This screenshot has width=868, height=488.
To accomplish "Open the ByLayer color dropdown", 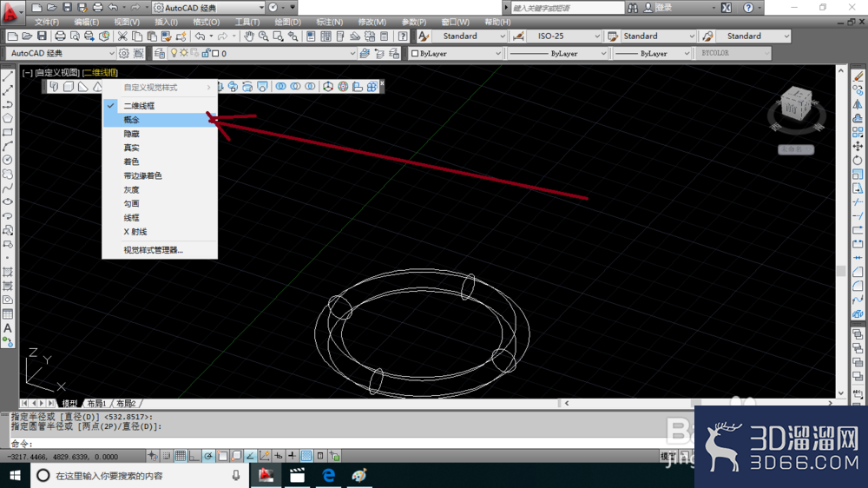I will pyautogui.click(x=456, y=54).
